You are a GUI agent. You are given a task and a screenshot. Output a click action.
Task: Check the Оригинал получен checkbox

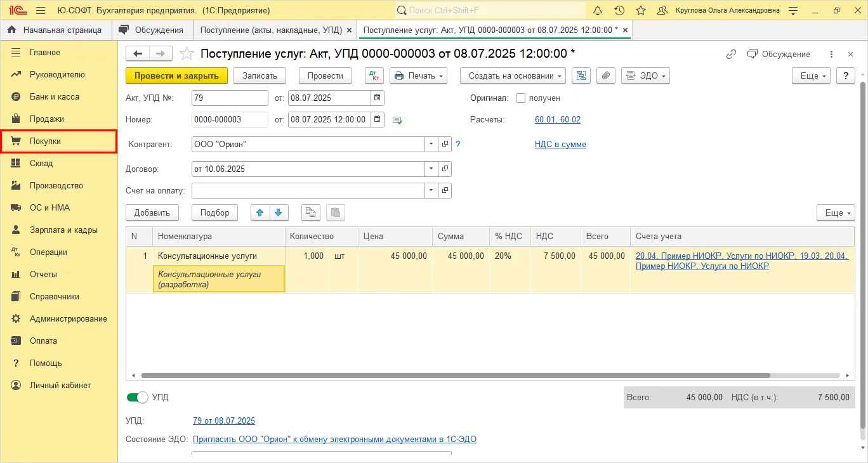(521, 98)
